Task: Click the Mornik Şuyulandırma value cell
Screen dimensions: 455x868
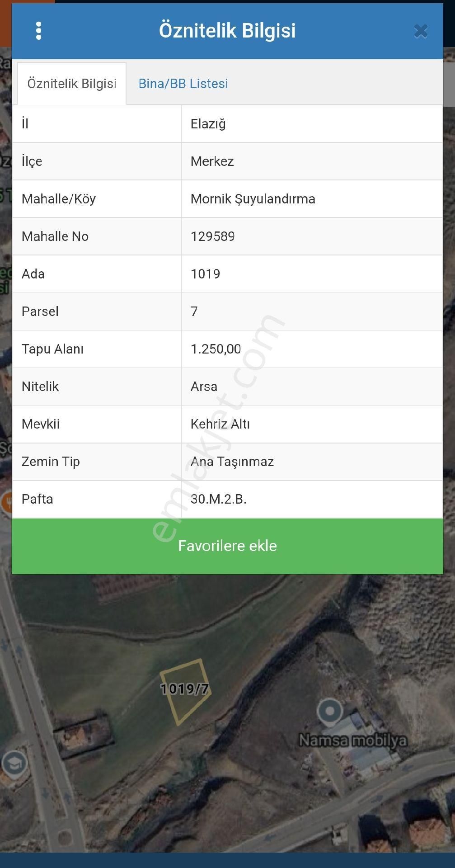Action: pos(253,199)
